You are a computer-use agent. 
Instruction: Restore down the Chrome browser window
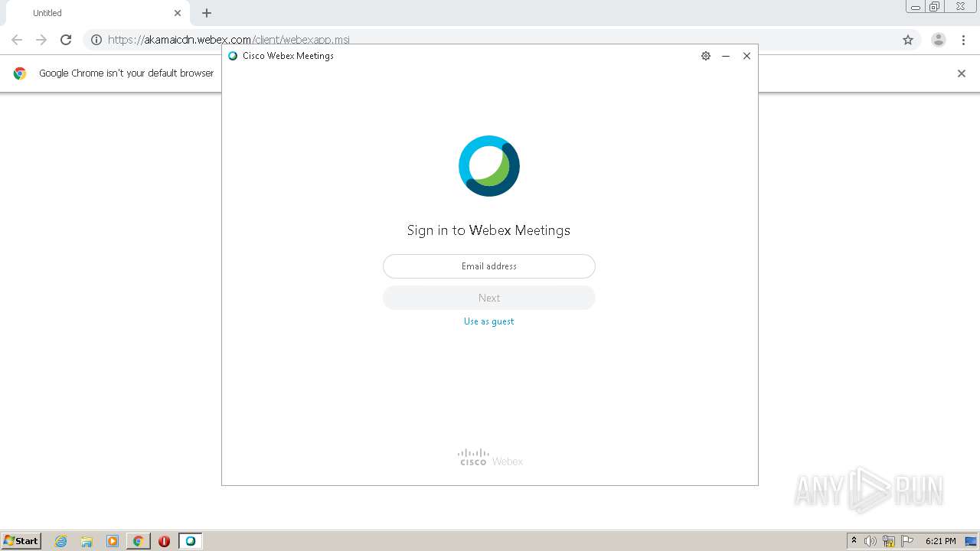[934, 7]
